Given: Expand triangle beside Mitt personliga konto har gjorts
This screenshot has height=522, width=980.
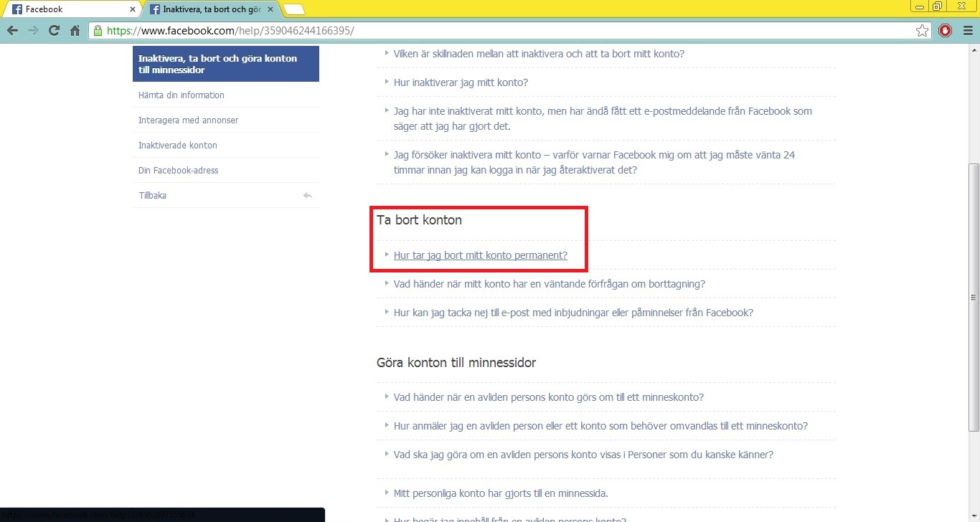Looking at the screenshot, I should point(387,493).
